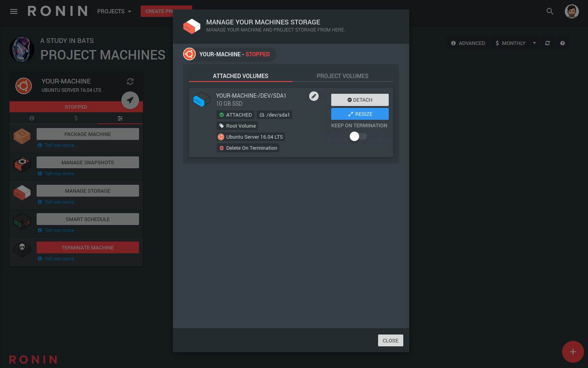The height and width of the screenshot is (368, 588).
Task: Click the /dev/sda1 device tag
Action: [x=275, y=115]
